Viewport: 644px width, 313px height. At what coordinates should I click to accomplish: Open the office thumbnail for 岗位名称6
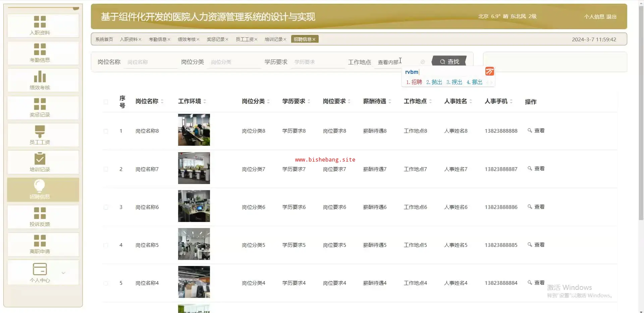[x=194, y=206]
